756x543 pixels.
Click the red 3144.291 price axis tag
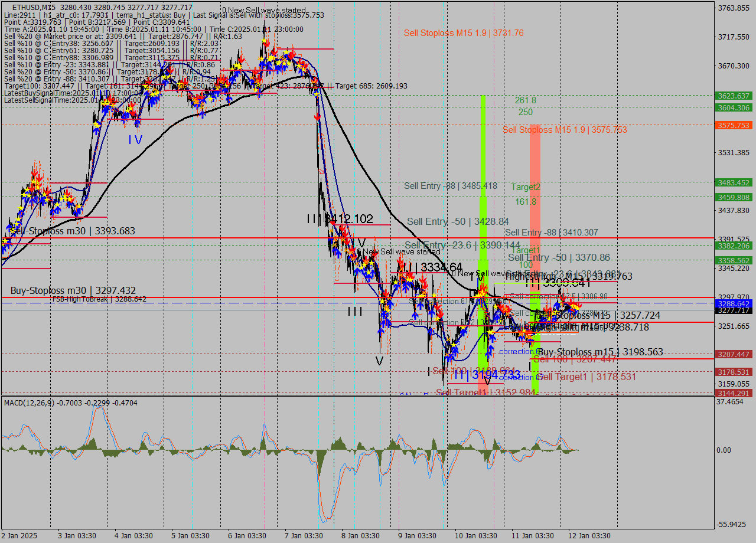pyautogui.click(x=734, y=393)
